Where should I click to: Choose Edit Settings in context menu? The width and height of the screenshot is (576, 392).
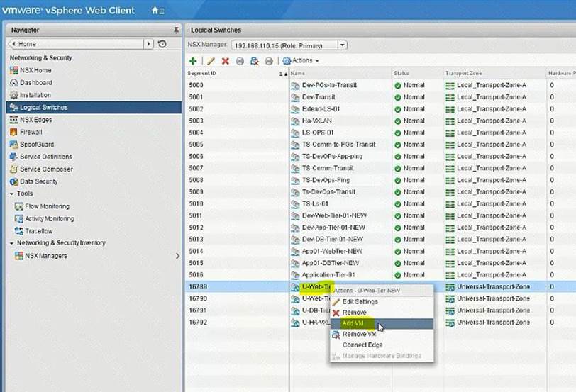coord(360,301)
